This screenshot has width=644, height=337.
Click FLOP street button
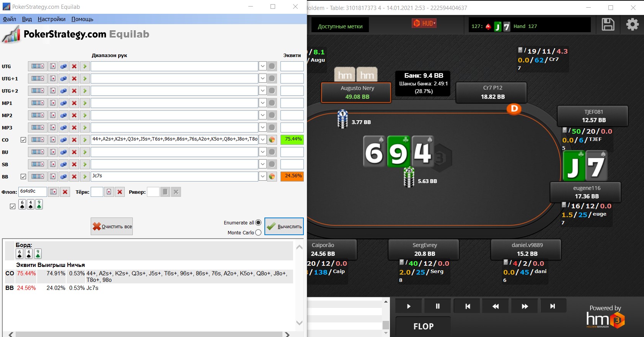(x=423, y=326)
